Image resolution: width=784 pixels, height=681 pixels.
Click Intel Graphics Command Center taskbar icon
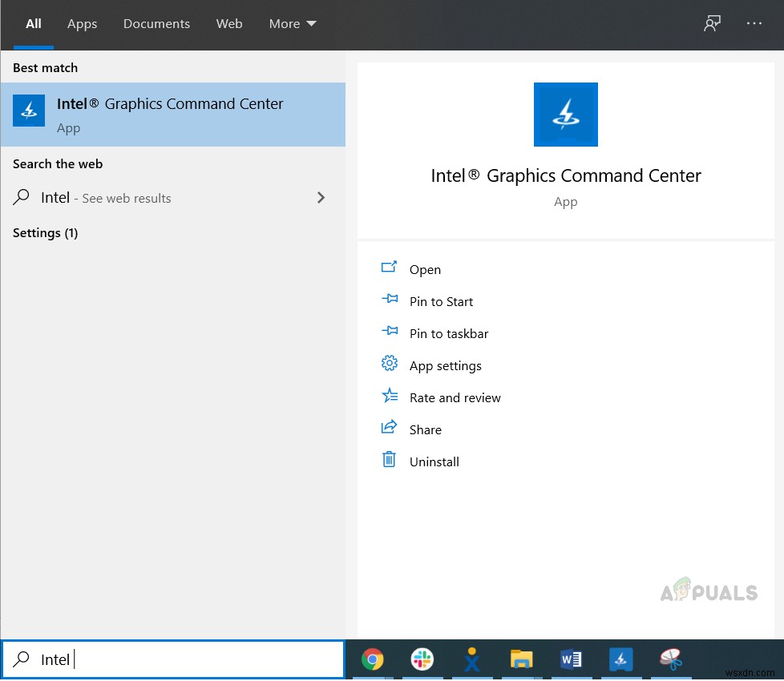[621, 659]
